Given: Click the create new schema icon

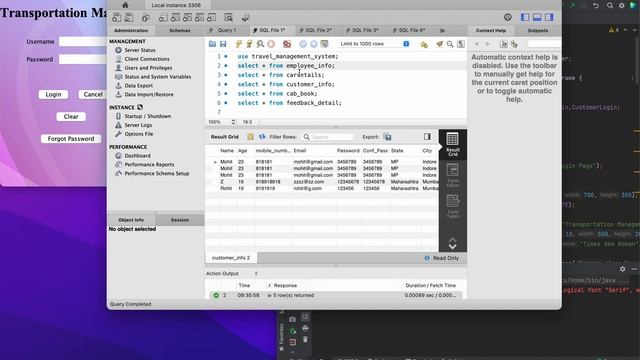Looking at the screenshot, I should 163,18.
